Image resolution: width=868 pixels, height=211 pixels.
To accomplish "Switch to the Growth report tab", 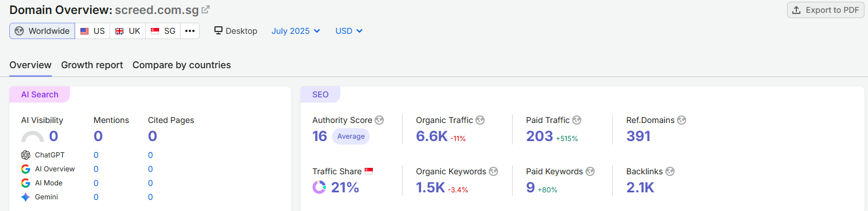I will [92, 65].
